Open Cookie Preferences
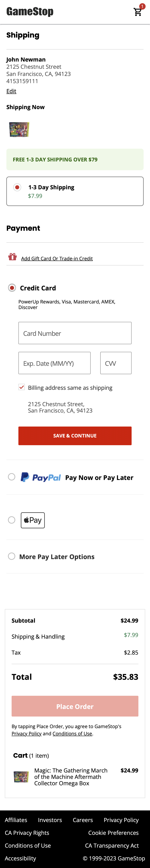Screen dimensions: 150x868 coord(113,832)
